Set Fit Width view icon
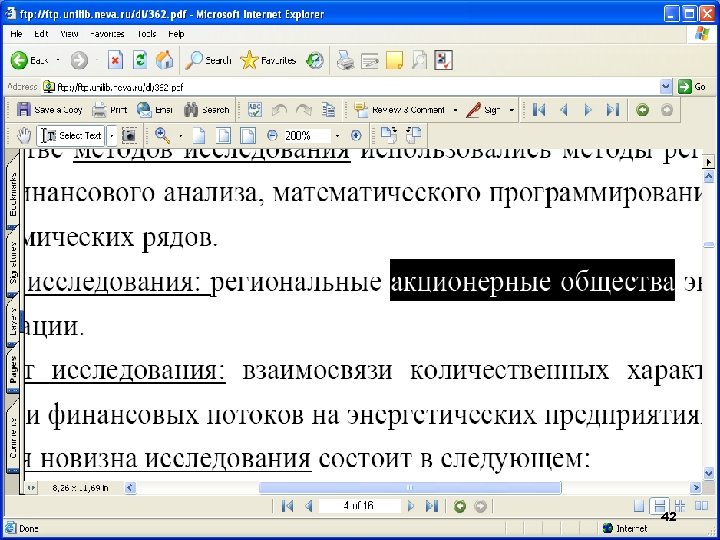Viewport: 720px width, 540px height. (x=248, y=135)
